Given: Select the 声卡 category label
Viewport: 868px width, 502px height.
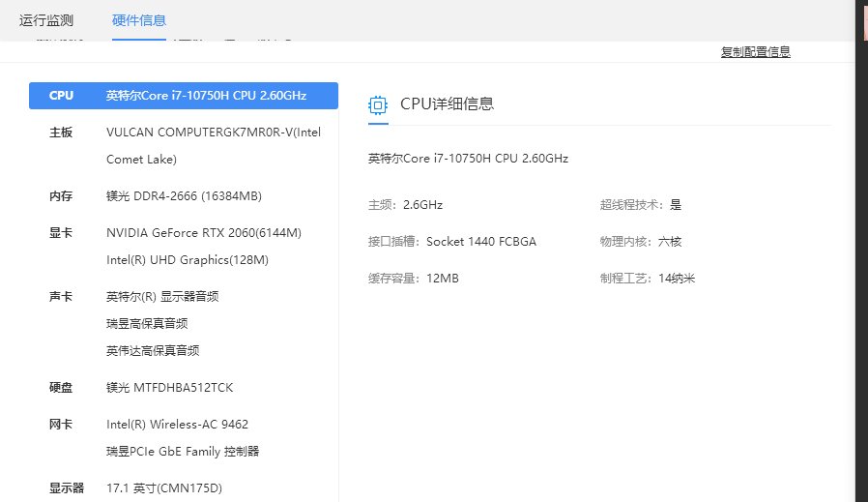Looking at the screenshot, I should tap(61, 297).
